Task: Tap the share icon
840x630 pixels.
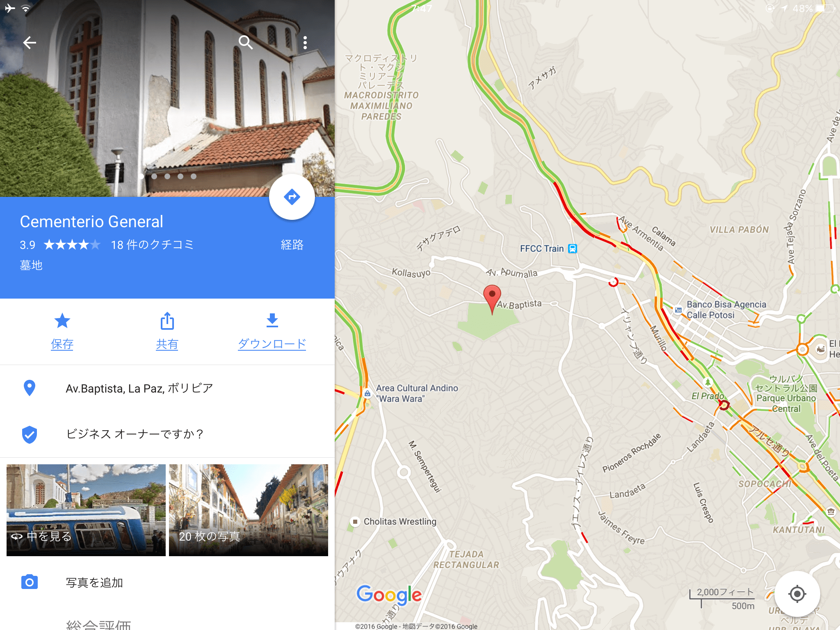Action: click(x=167, y=321)
